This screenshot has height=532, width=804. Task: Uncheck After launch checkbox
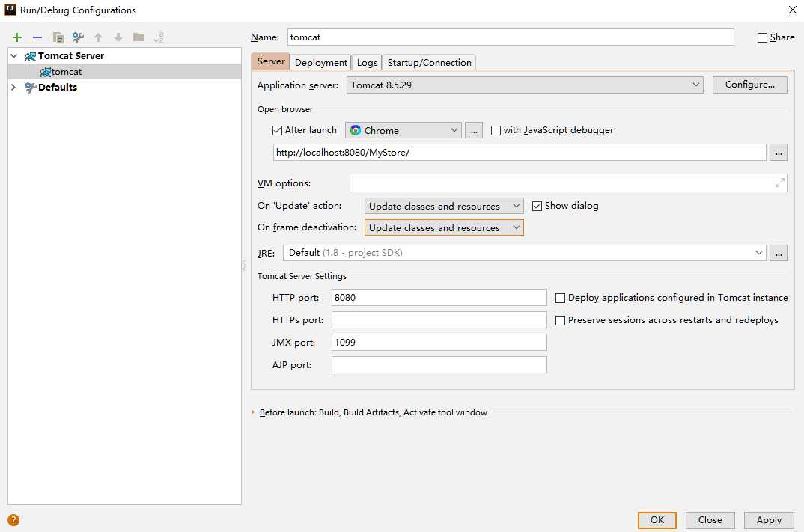tap(278, 130)
